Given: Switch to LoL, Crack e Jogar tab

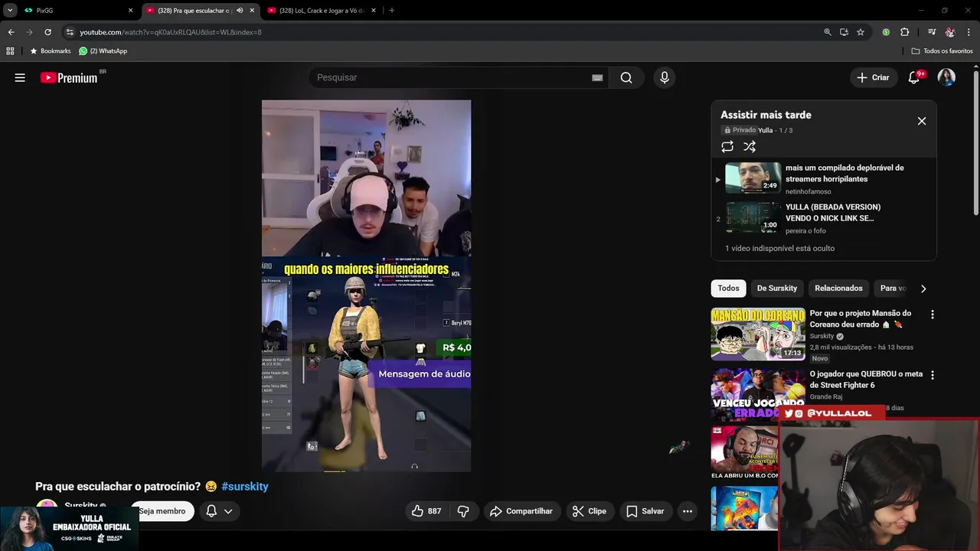Looking at the screenshot, I should pyautogui.click(x=322, y=11).
